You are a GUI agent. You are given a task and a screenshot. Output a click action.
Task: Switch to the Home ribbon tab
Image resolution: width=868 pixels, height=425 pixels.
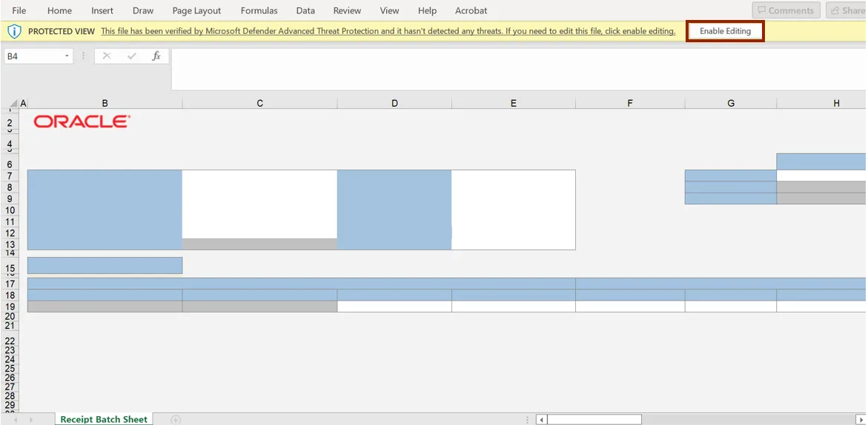coord(59,10)
